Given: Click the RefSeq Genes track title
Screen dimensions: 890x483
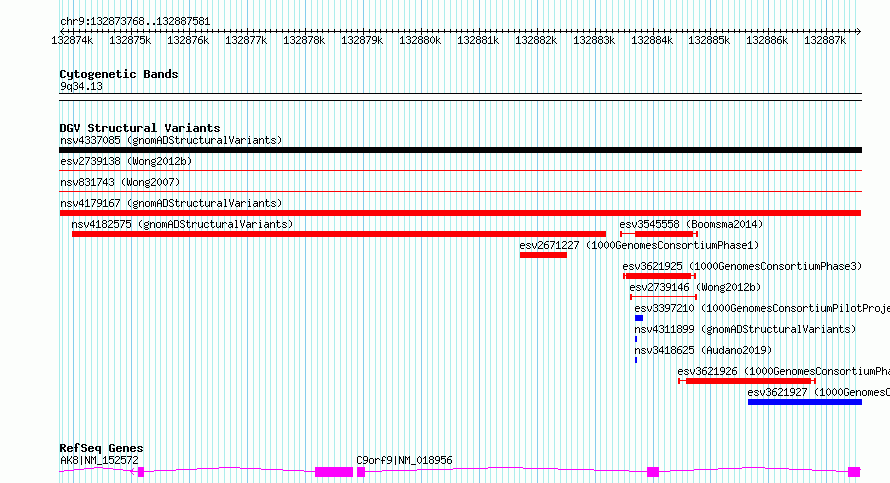Looking at the screenshot, I should click(101, 448).
